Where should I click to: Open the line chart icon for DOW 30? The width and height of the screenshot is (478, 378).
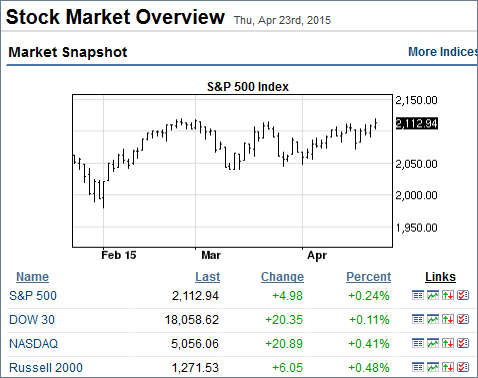click(433, 319)
